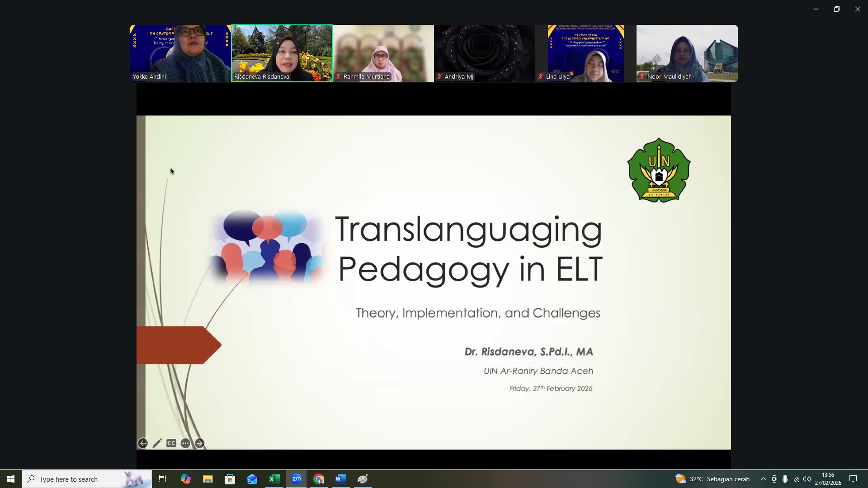Viewport: 868px width, 488px height.
Task: Click the UIN Ar-Raniry logo on slide
Action: (659, 170)
